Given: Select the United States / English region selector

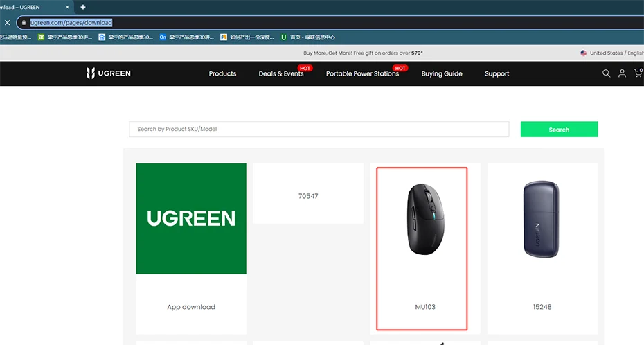Looking at the screenshot, I should 612,53.
